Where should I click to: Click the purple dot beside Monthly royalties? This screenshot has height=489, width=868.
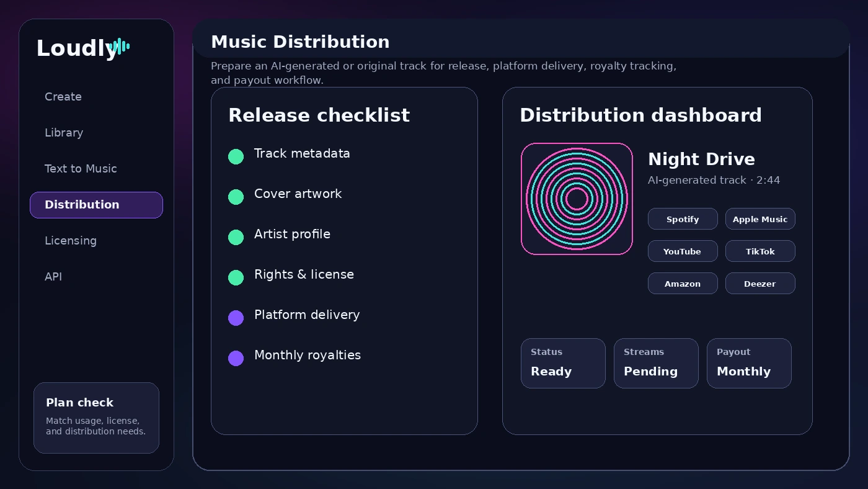click(x=236, y=358)
